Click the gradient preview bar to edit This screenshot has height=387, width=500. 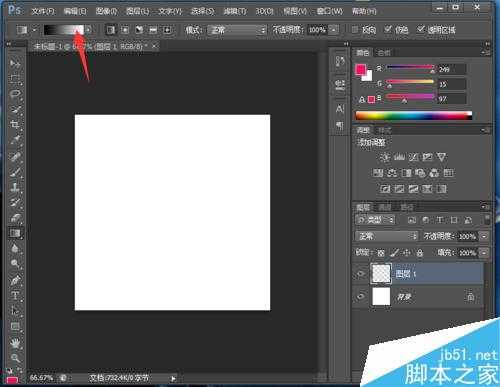64,30
